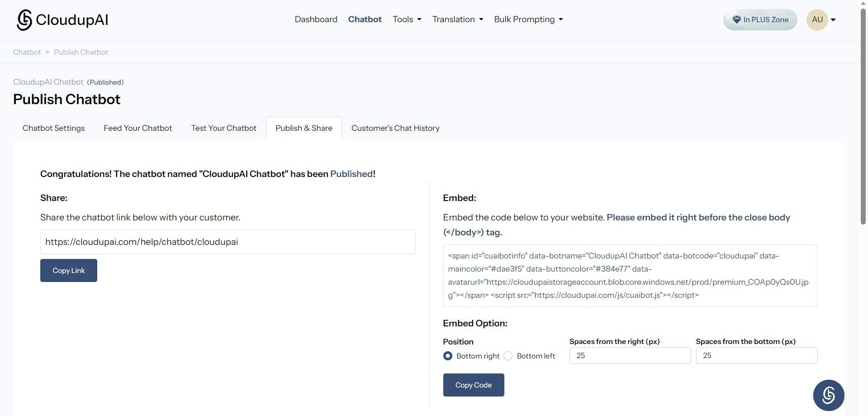Click the chatbot share link field
Viewport: 868px width, 416px height.
pyautogui.click(x=228, y=242)
